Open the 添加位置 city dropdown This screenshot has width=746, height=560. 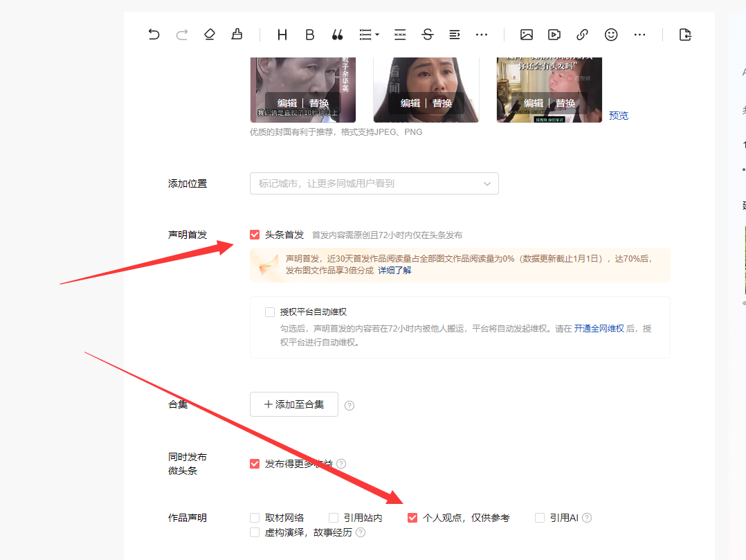374,183
